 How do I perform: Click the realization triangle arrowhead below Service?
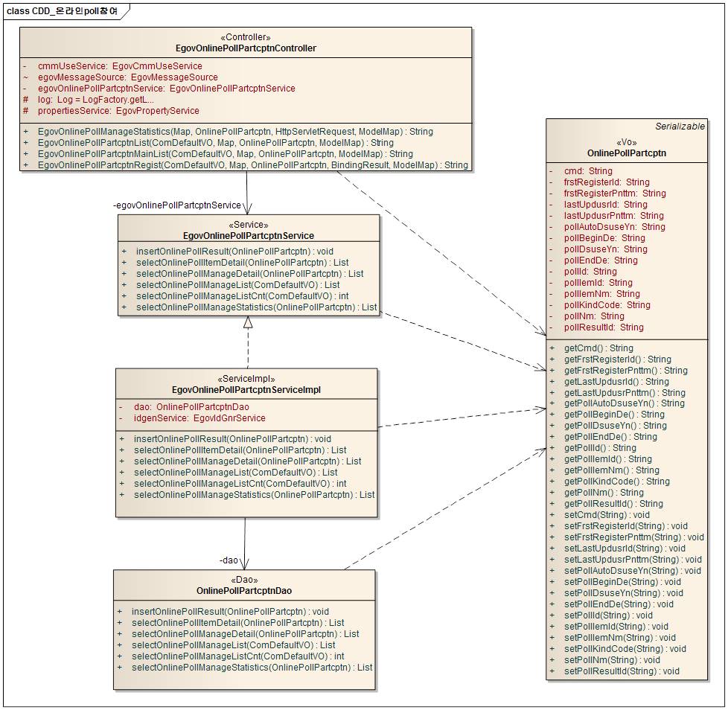coord(248,322)
